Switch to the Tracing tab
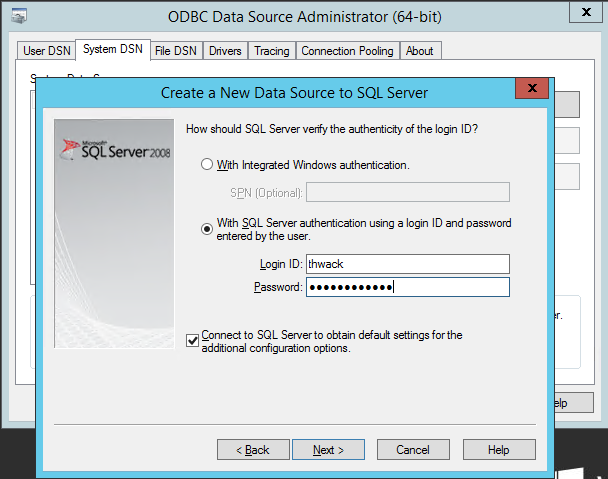The image size is (608, 479). point(272,51)
